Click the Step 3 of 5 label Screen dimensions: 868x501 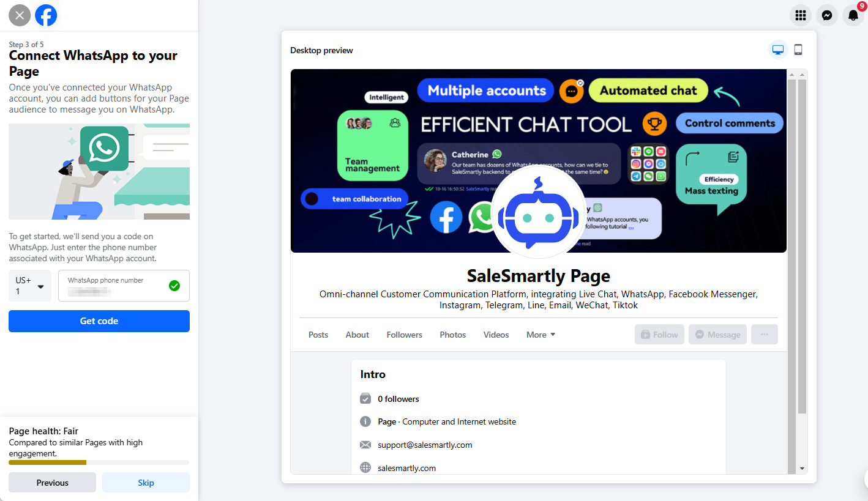click(26, 45)
